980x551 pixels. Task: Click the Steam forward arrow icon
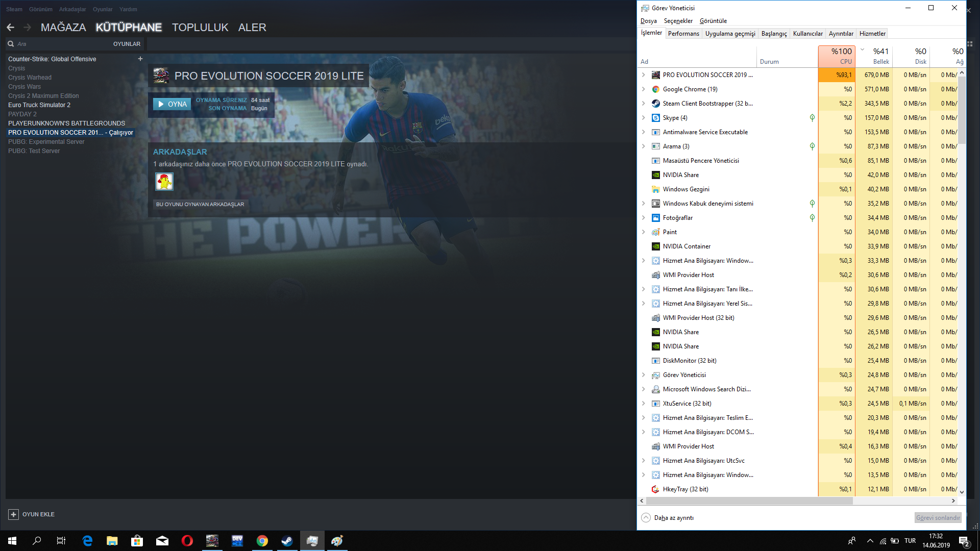[28, 27]
